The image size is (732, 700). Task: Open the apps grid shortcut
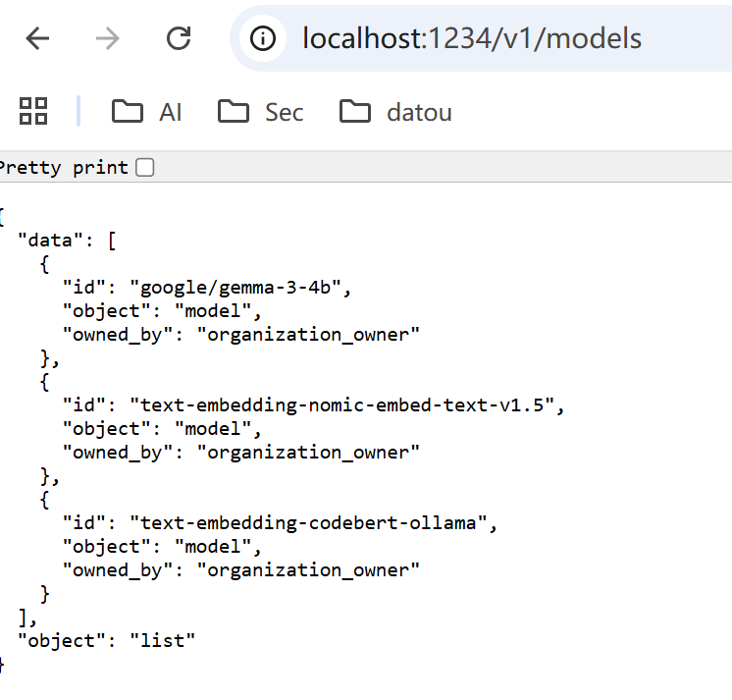pyautogui.click(x=33, y=111)
